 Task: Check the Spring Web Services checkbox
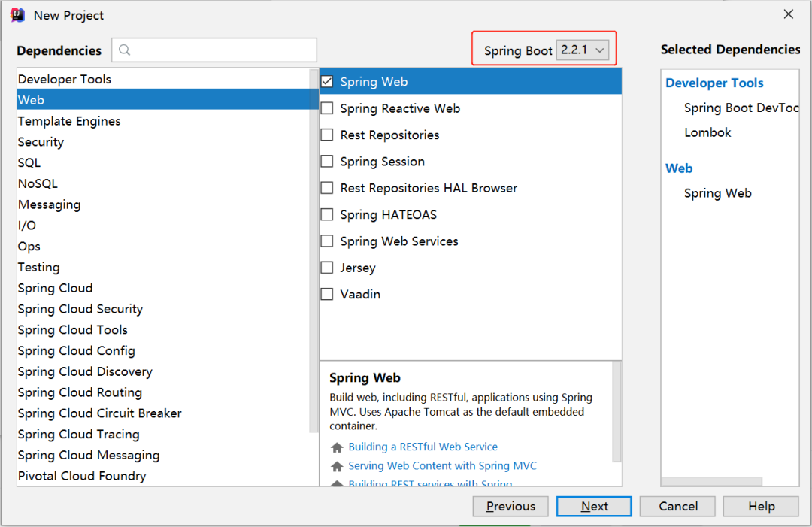[327, 241]
